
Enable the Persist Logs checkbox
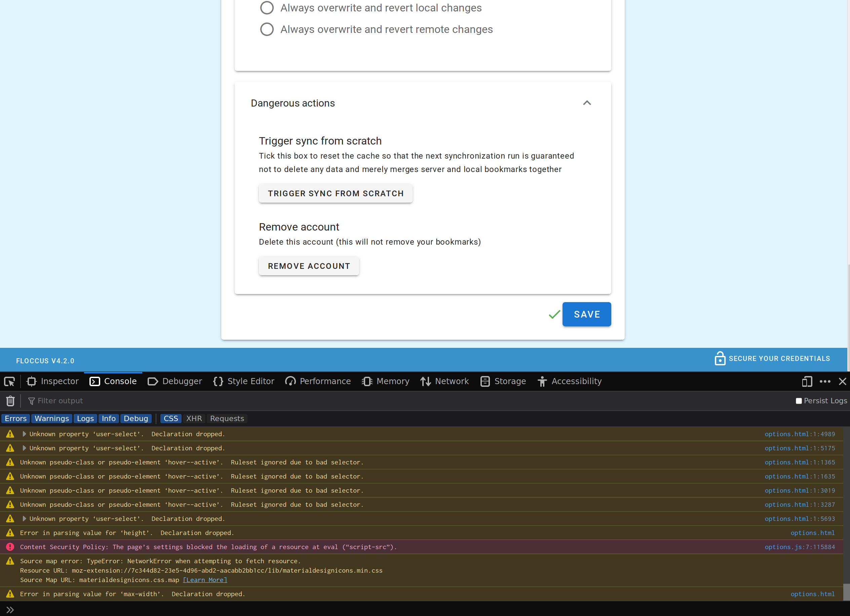click(799, 401)
